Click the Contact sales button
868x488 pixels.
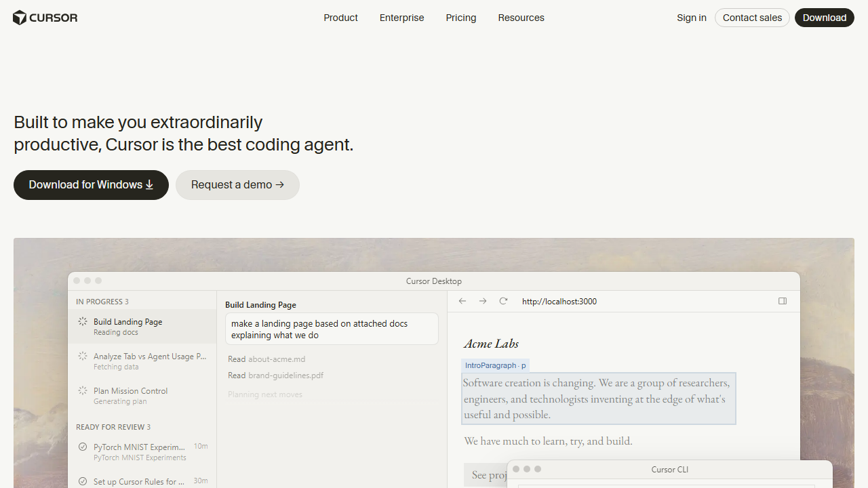click(752, 18)
